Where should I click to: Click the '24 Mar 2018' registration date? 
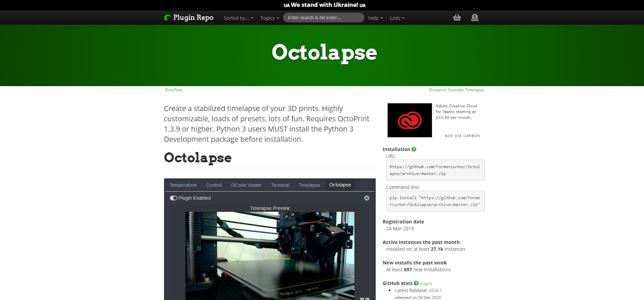[400, 228]
